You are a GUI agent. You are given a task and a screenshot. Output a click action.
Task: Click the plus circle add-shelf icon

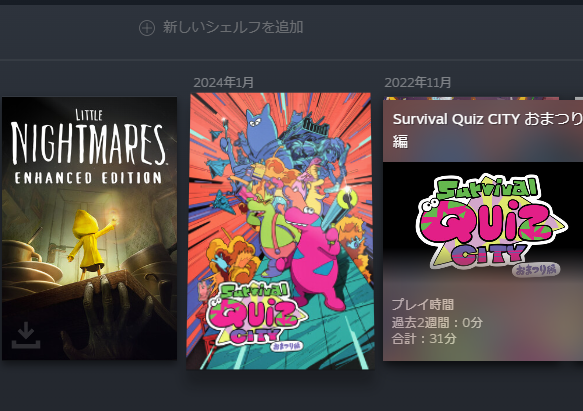[x=147, y=28]
